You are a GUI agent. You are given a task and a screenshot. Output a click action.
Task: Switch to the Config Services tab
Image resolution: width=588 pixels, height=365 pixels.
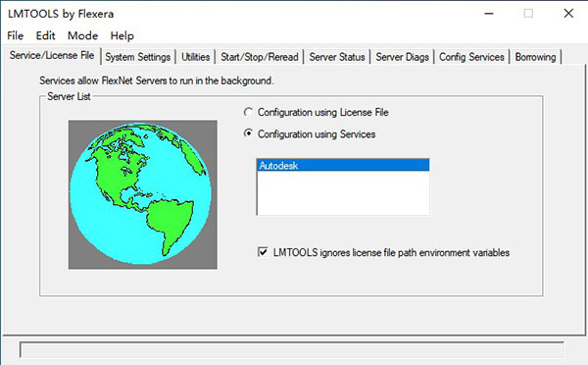tap(471, 57)
